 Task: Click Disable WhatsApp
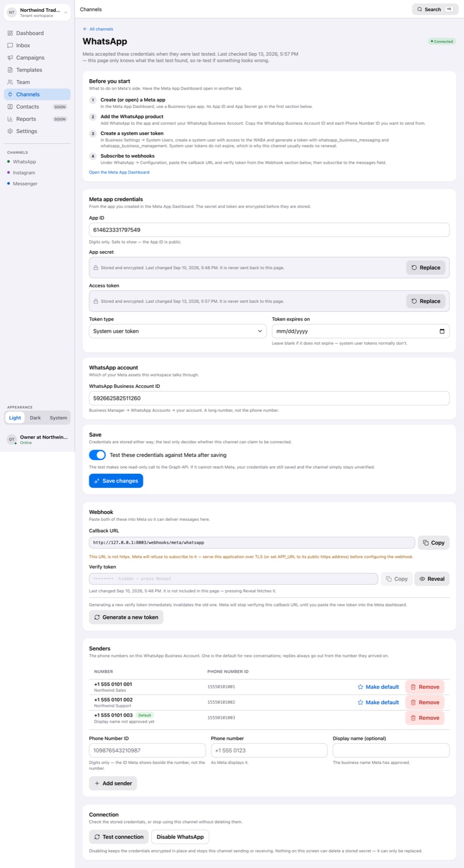[x=180, y=837]
